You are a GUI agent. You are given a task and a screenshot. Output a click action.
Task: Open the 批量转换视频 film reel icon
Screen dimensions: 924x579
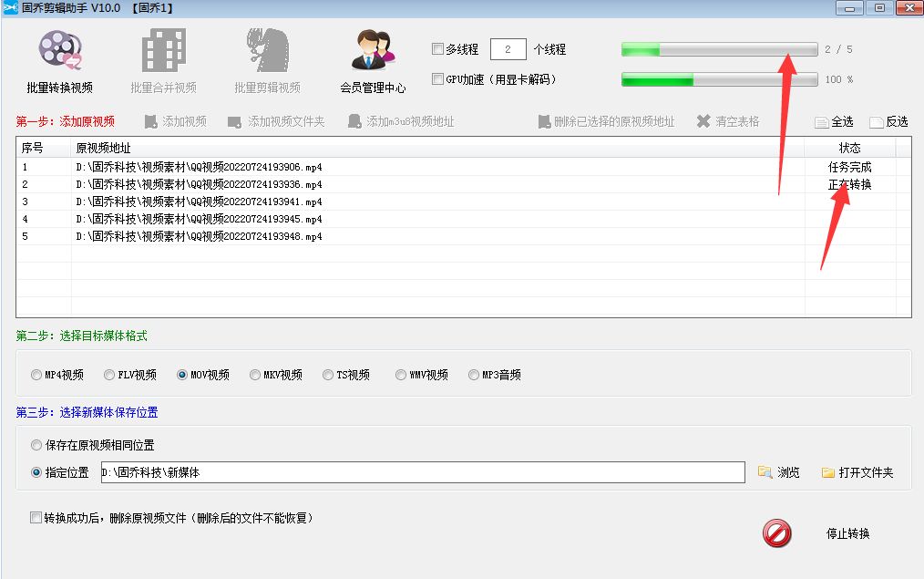(59, 50)
